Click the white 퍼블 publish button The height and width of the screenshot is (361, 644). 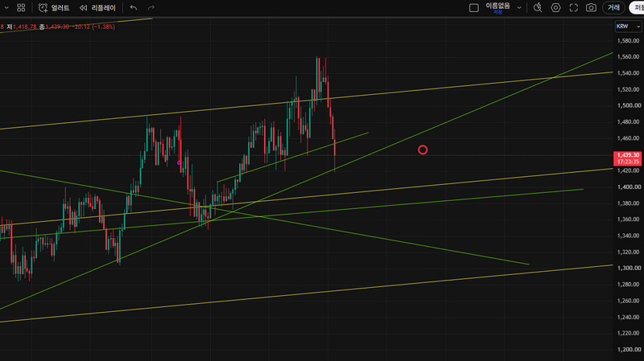[x=637, y=8]
